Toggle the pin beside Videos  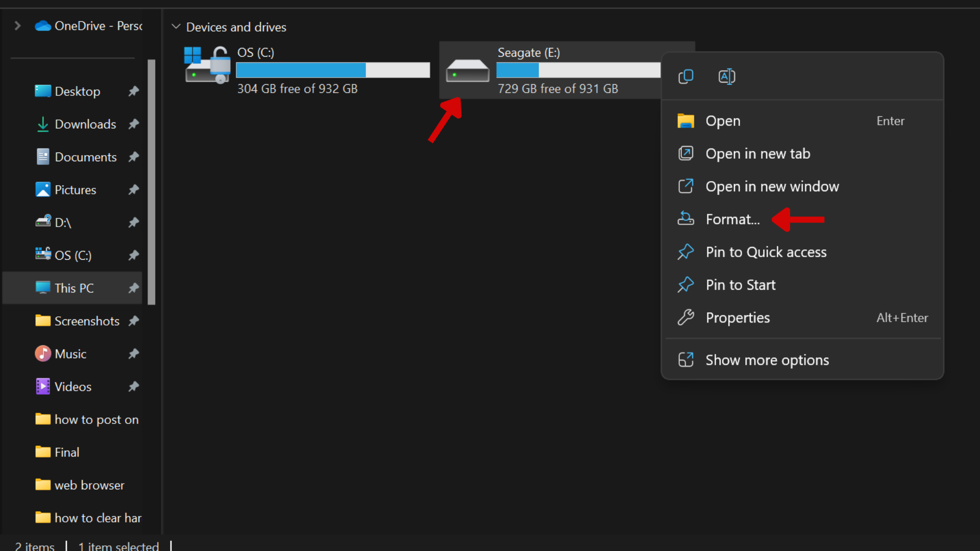pos(134,386)
